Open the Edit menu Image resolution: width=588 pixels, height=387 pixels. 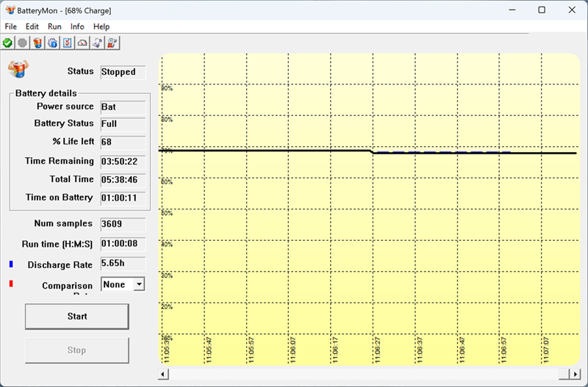point(32,26)
